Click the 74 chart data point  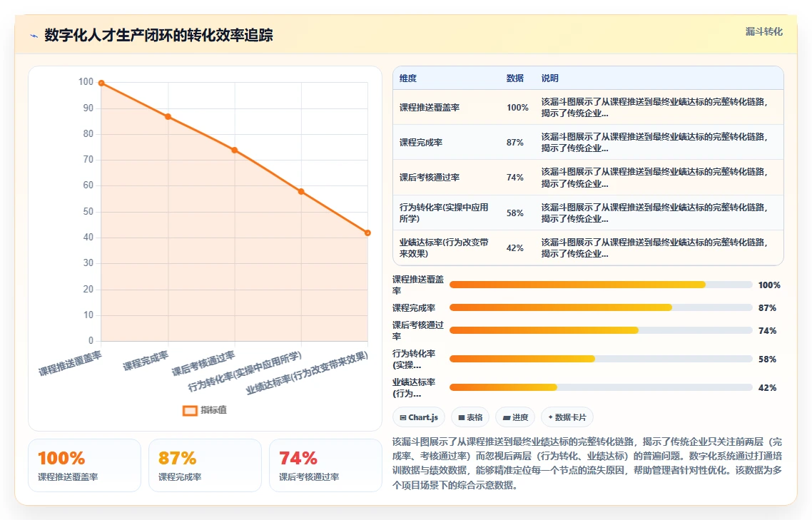pyautogui.click(x=235, y=151)
